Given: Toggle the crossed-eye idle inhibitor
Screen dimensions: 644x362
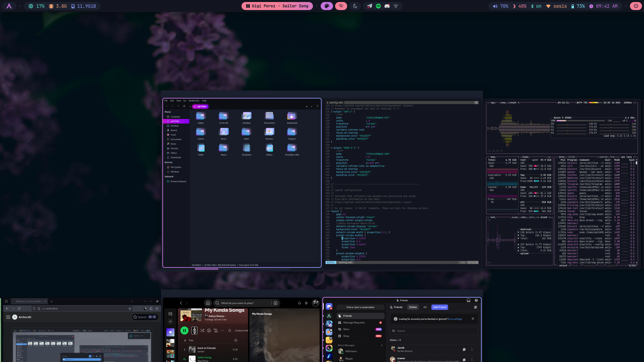Looking at the screenshot, I should click(341, 6).
